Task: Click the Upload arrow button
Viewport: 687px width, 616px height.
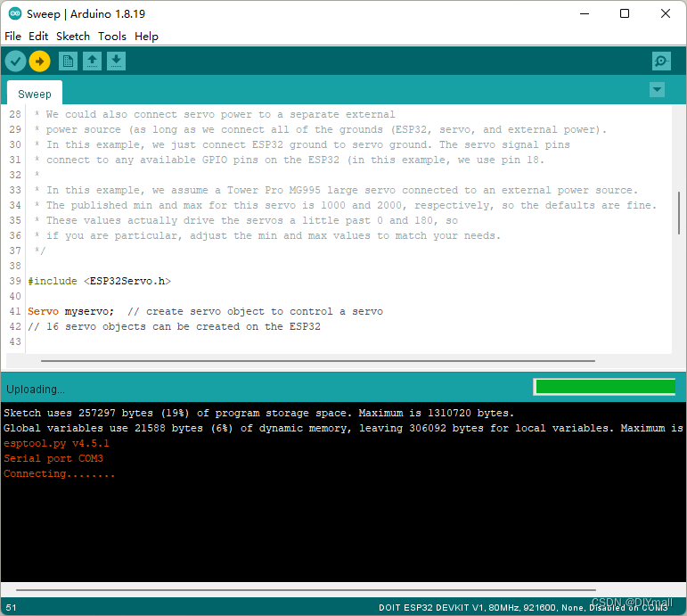Action: 39,62
